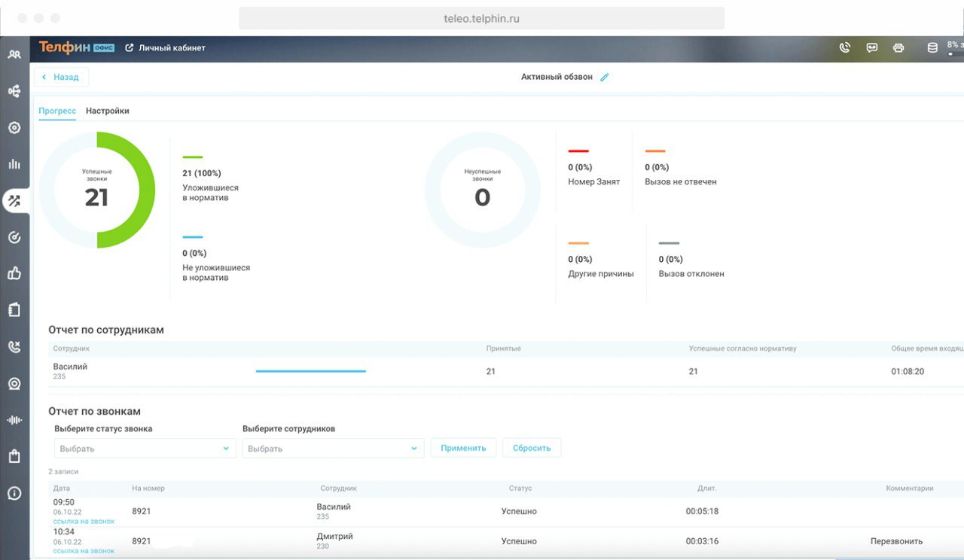Viewport: 964px width, 560px height.
Task: Click the storage database icon in header
Action: (932, 47)
